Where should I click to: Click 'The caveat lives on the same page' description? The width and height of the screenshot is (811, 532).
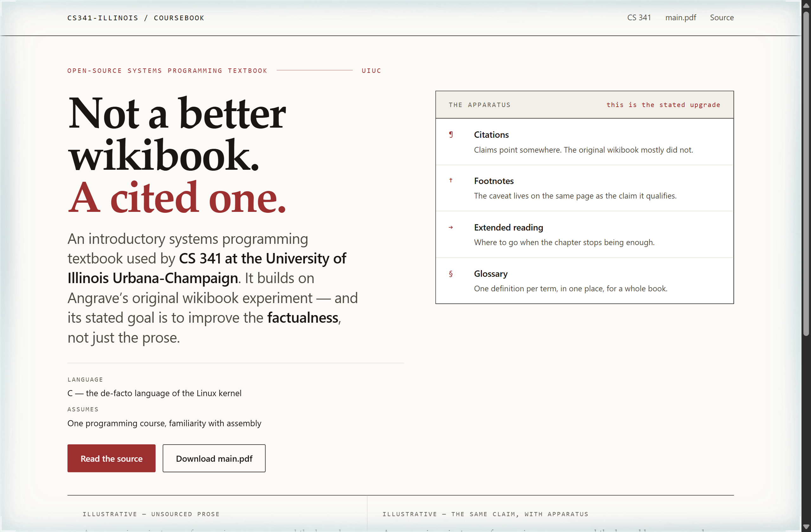(575, 196)
